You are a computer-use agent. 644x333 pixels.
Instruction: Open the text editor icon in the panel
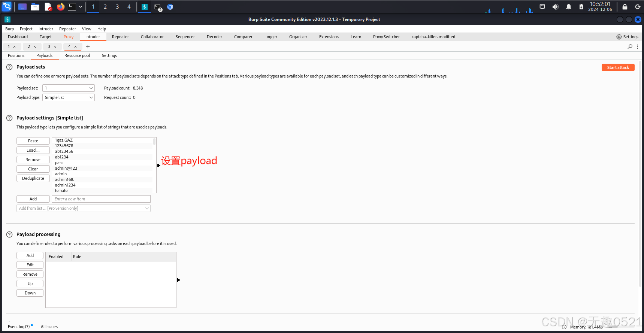click(x=48, y=7)
